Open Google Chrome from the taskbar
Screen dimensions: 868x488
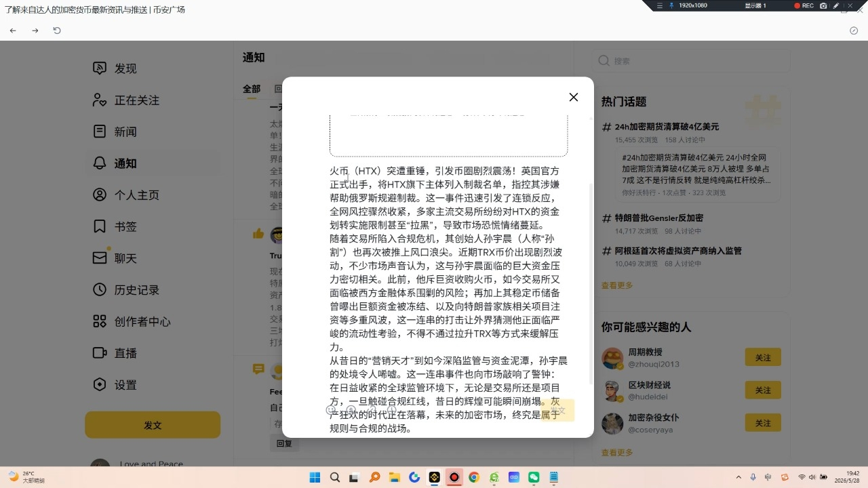pyautogui.click(x=474, y=477)
